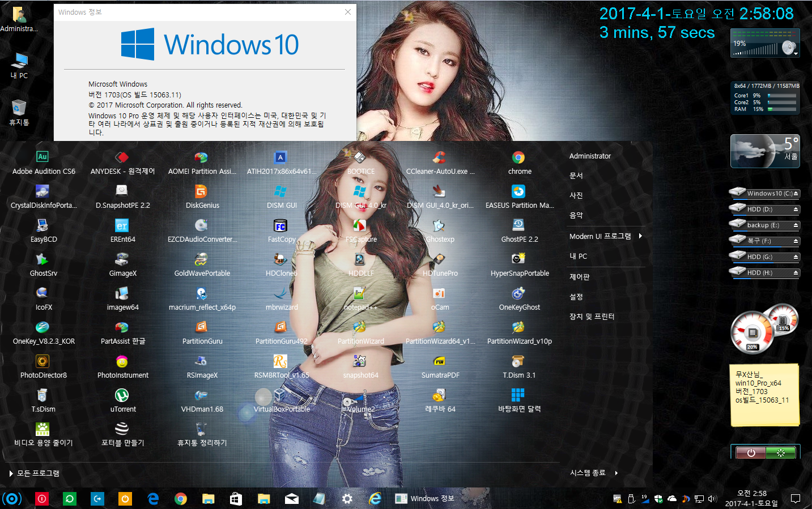Launch PartitionGuru
The height and width of the screenshot is (509, 812).
[x=202, y=333]
